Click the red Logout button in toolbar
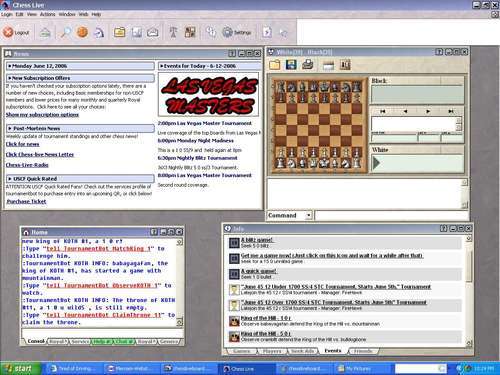500x375 pixels. 16,33
